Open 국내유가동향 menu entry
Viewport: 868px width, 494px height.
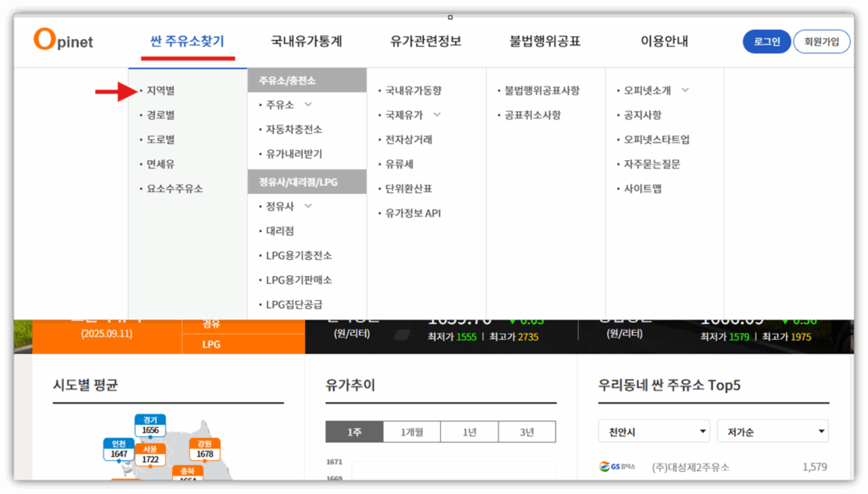413,90
